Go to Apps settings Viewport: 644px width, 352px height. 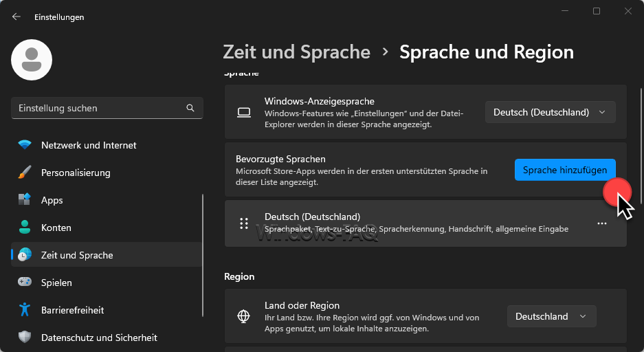(x=107, y=200)
